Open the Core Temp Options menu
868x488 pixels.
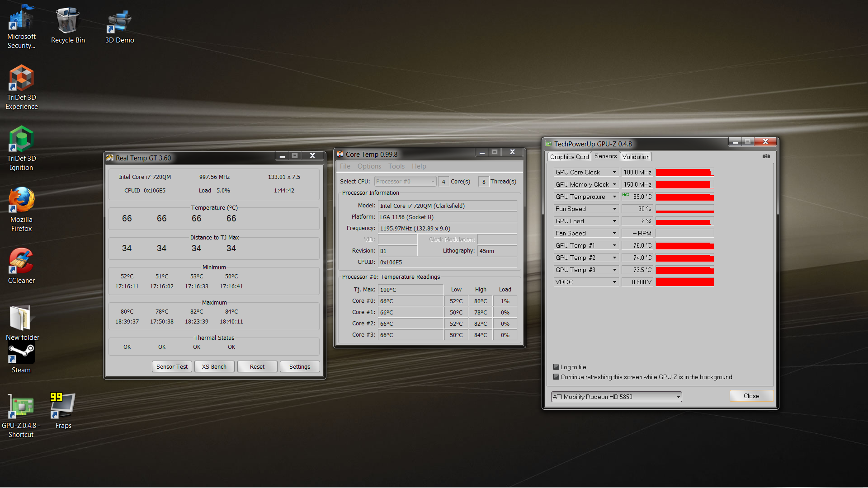[x=369, y=166]
